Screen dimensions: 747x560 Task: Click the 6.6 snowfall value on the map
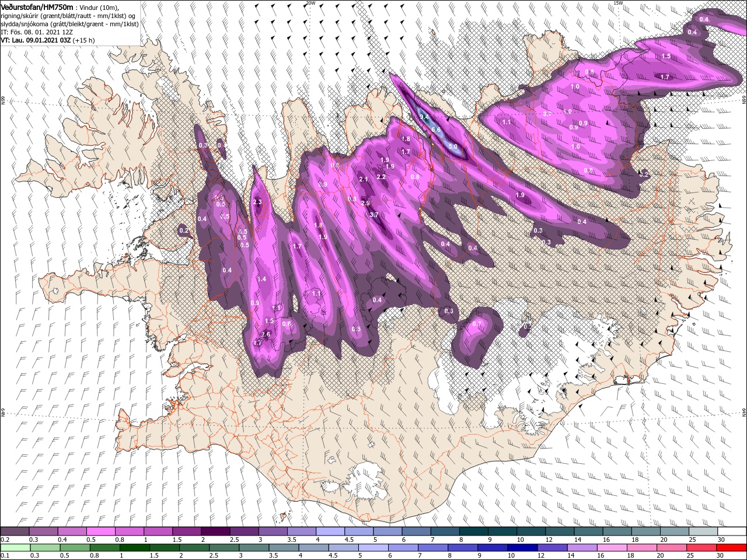(x=435, y=129)
